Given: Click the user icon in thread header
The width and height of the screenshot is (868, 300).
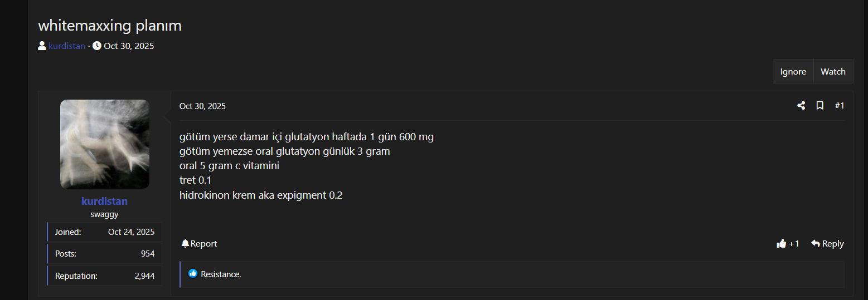Looking at the screenshot, I should click(42, 46).
